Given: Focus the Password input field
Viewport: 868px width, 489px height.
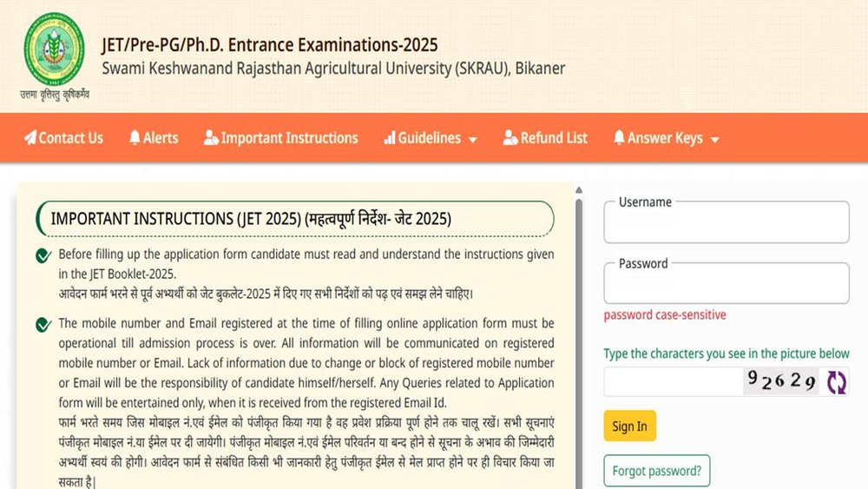Looking at the screenshot, I should 727,283.
